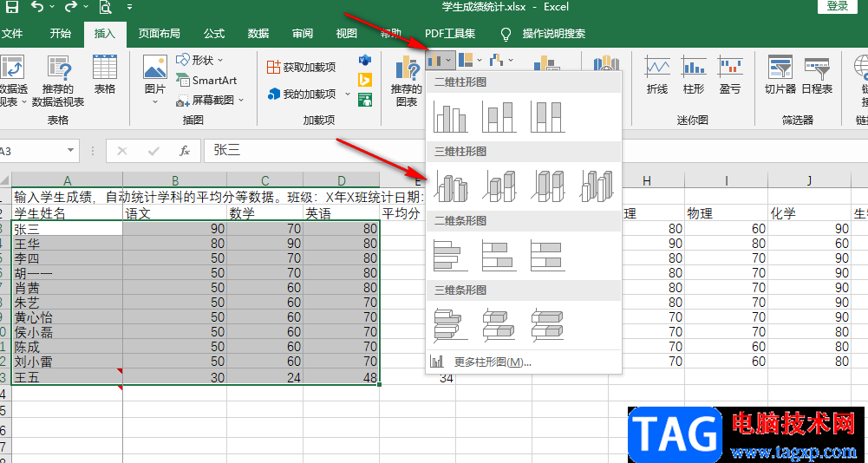Open the Name Box dropdown arrow
The image size is (868, 463).
coord(70,151)
